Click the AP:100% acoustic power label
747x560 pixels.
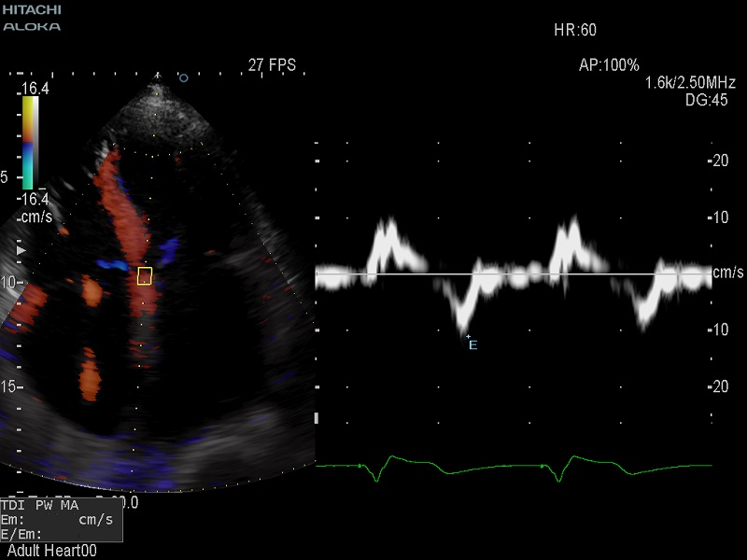609,65
